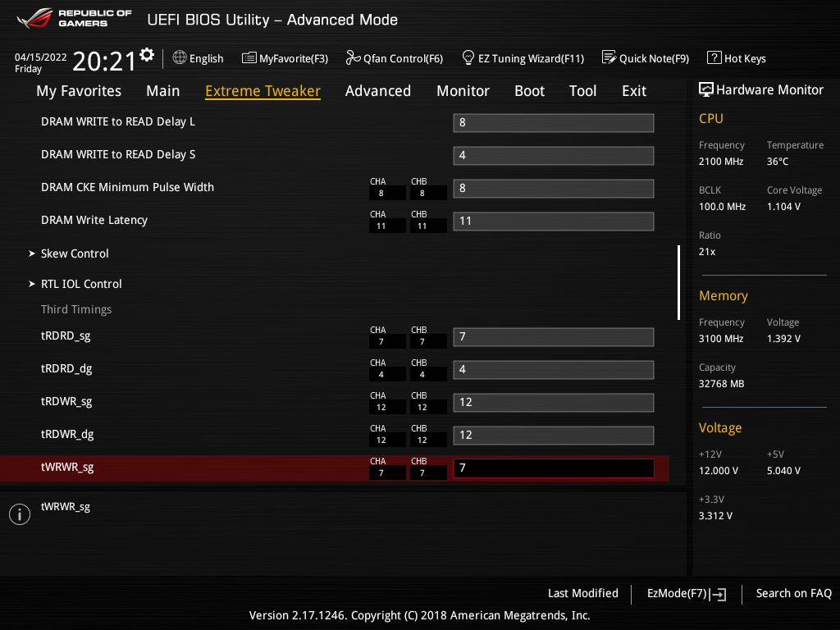Click the EZ Tuning Wizard bulb icon
This screenshot has height=630, width=840.
coord(468,57)
